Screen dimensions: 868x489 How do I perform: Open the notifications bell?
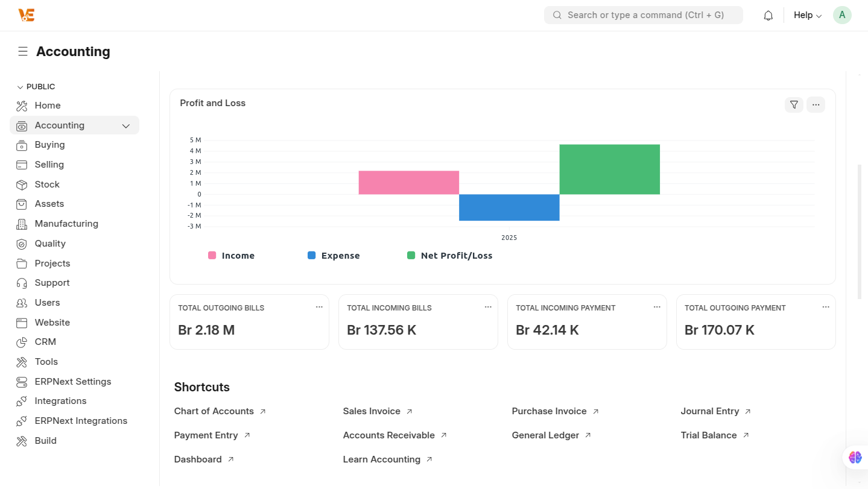(768, 16)
